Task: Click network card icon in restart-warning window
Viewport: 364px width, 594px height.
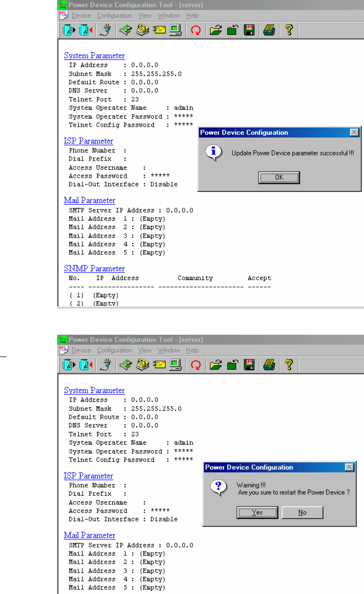Action: tap(126, 365)
